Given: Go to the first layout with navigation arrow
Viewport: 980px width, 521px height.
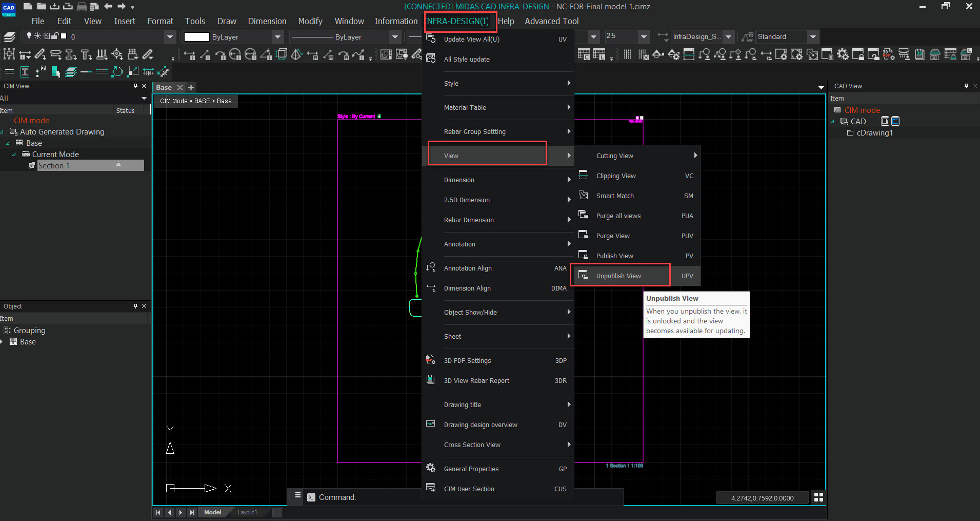Looking at the screenshot, I should pyautogui.click(x=158, y=512).
